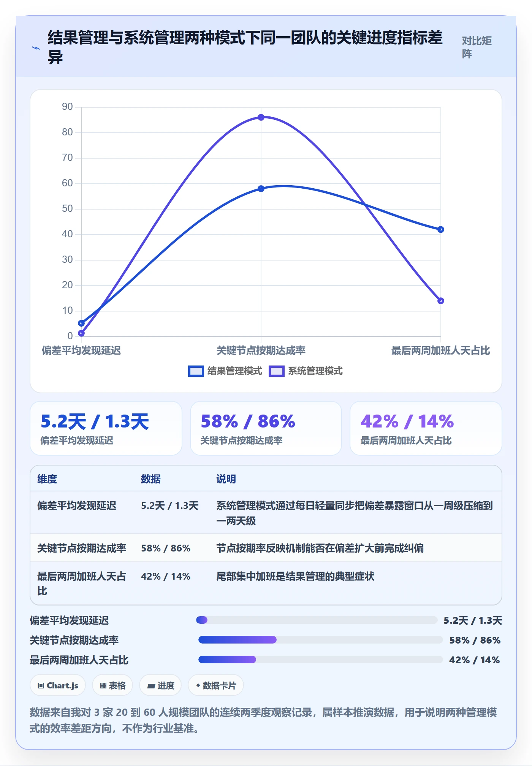The width and height of the screenshot is (532, 766).
Task: Click the 最后两周加班人天占比 x-axis label
Action: pyautogui.click(x=441, y=350)
